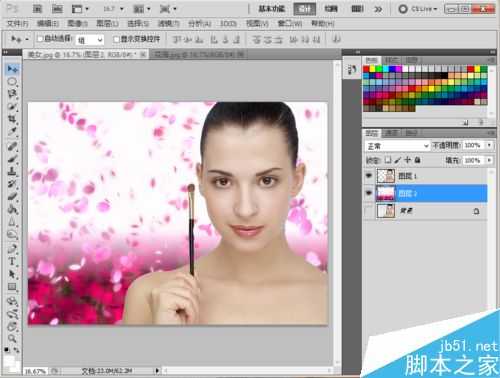Create new swatch icon in Swatches panel
This screenshot has height=378, width=500.
point(466,123)
